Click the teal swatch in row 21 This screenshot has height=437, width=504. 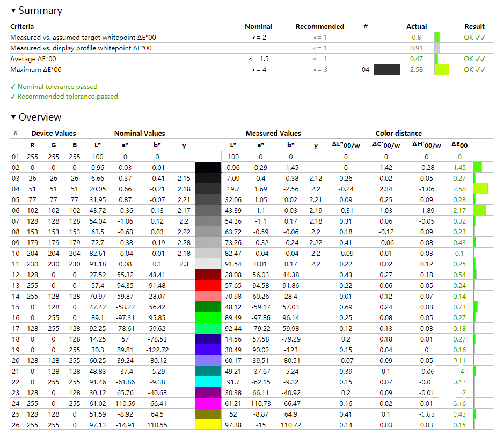(x=208, y=372)
